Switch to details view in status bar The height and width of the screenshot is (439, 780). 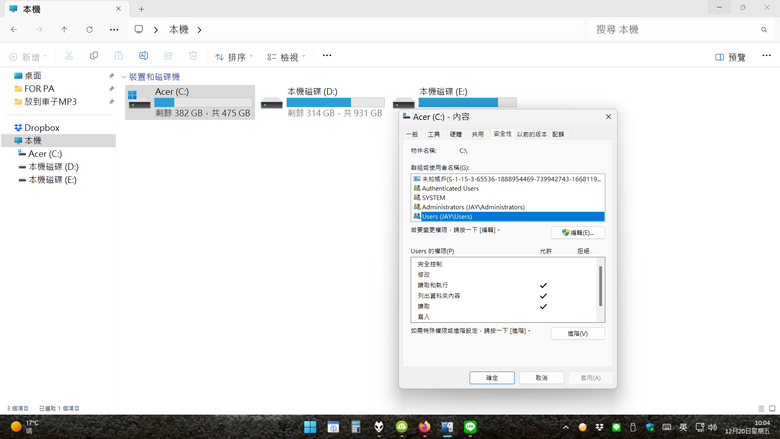[761, 409]
